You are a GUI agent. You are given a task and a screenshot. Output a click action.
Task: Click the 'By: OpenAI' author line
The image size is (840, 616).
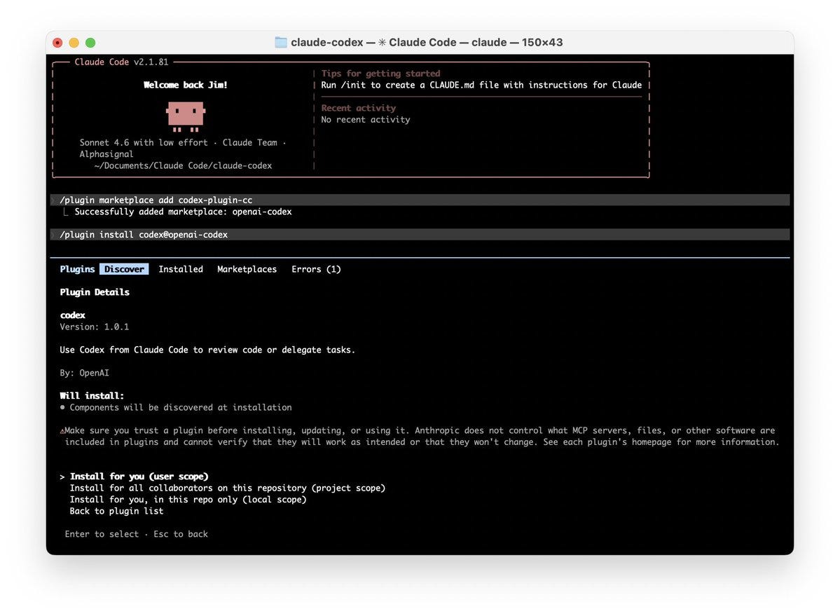(x=84, y=373)
